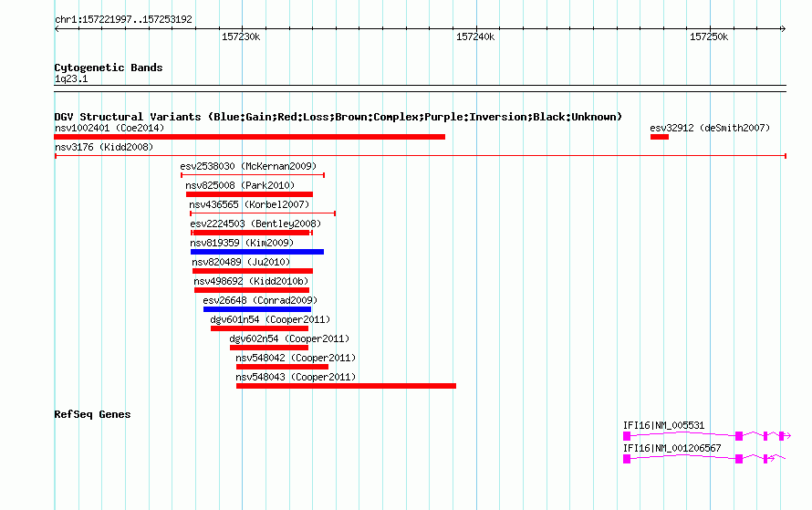Image resolution: width=812 pixels, height=510 pixels.
Task: Click the ruler's right arrowhead
Action: tap(784, 29)
